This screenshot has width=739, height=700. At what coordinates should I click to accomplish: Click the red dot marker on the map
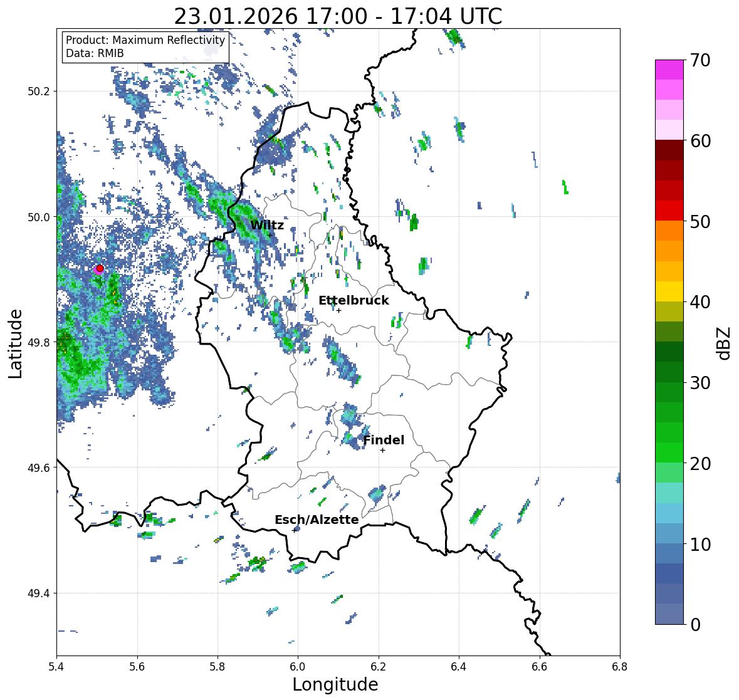(100, 268)
